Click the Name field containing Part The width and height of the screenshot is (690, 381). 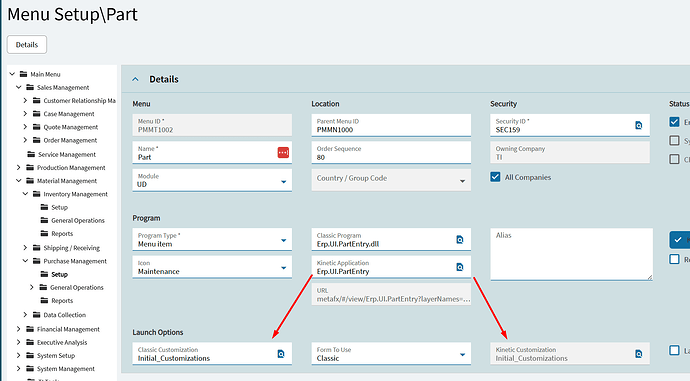point(212,153)
